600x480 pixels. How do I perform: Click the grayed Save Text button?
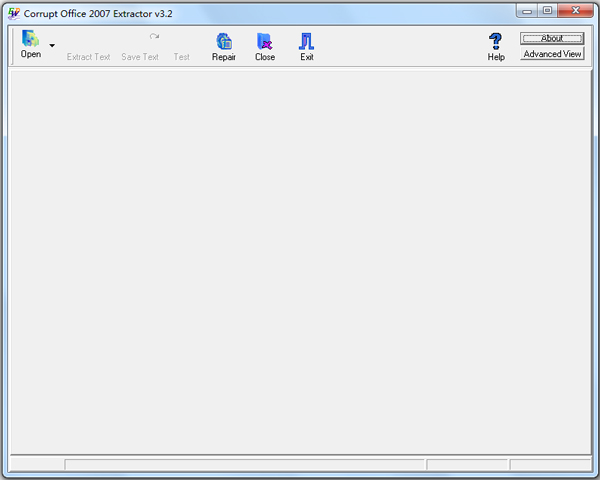(x=140, y=57)
